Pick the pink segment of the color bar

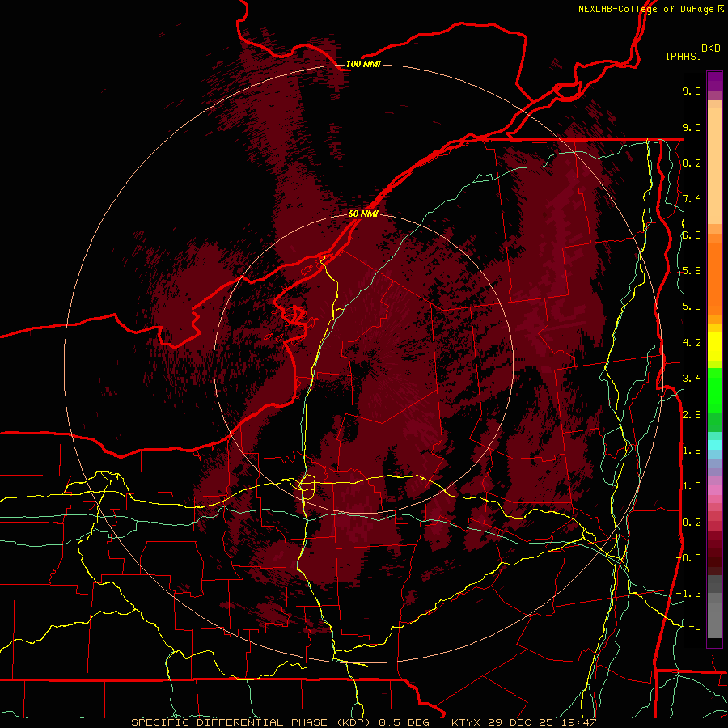pos(714,490)
